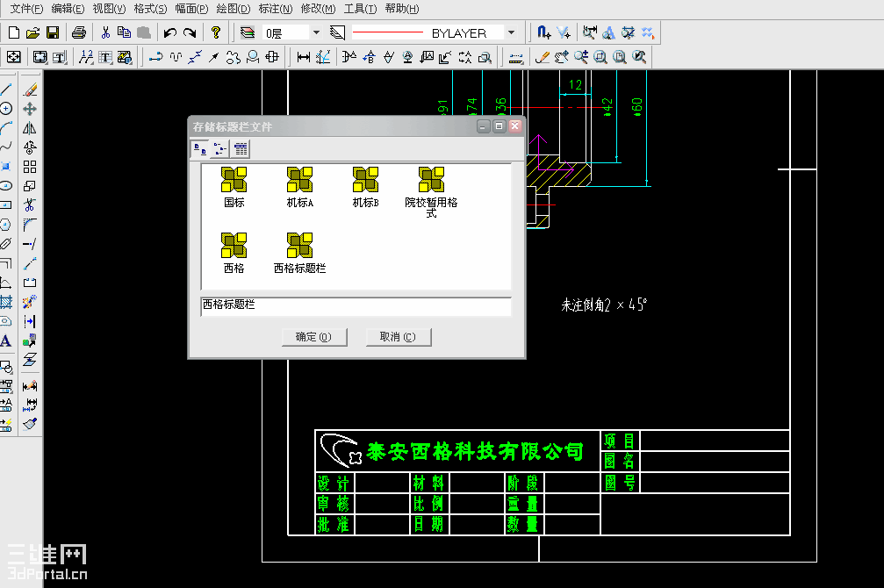Select the Line drawing tool

[6, 89]
